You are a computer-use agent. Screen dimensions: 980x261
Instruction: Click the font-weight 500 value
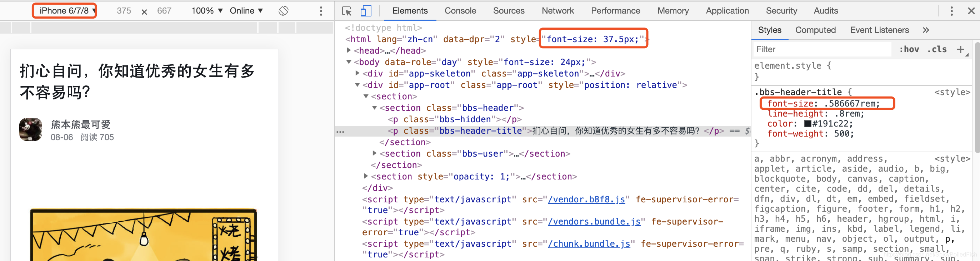[x=842, y=134]
